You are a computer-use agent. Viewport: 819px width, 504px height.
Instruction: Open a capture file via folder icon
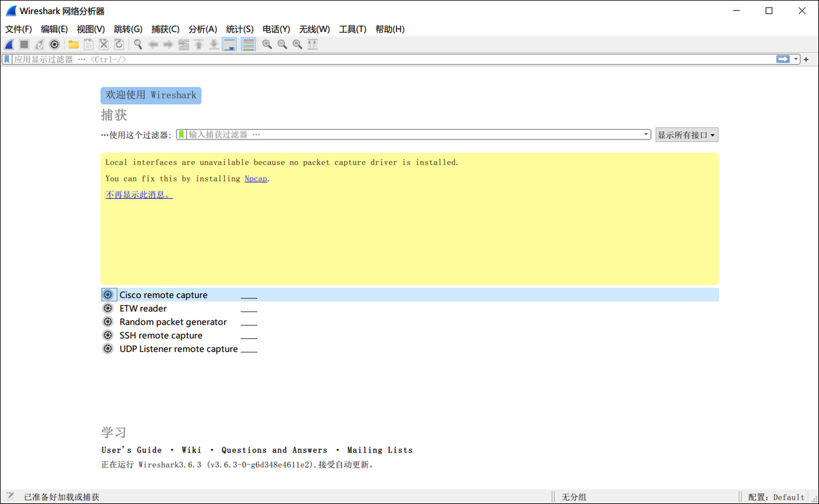(74, 44)
